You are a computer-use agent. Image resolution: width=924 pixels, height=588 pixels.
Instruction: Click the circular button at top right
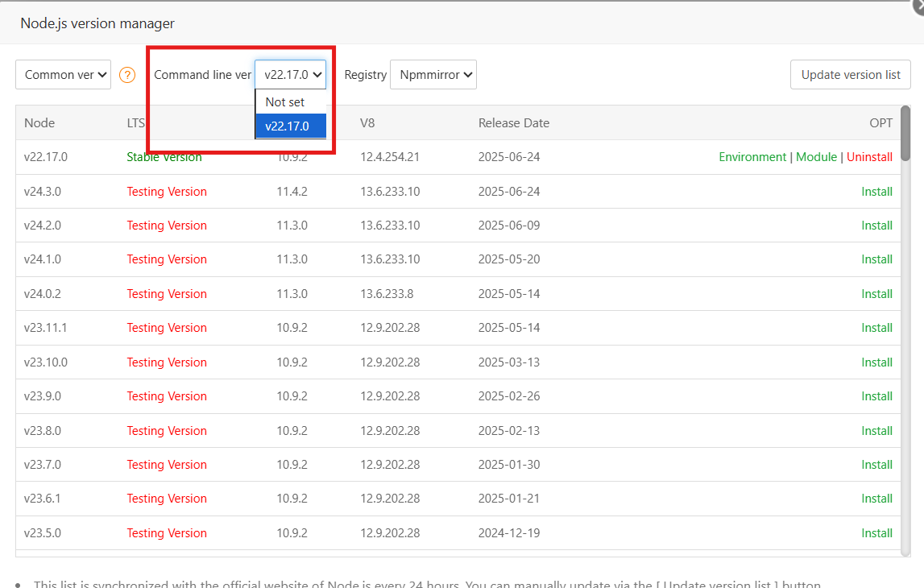pyautogui.click(x=918, y=6)
